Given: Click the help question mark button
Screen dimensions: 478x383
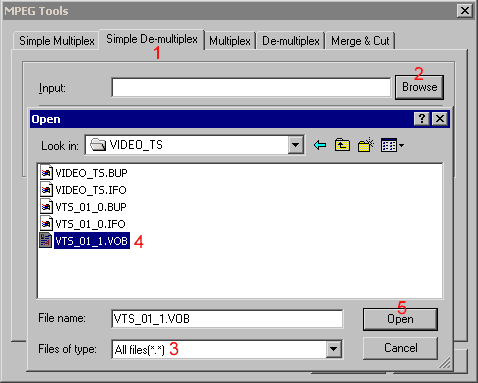Looking at the screenshot, I should (x=421, y=119).
